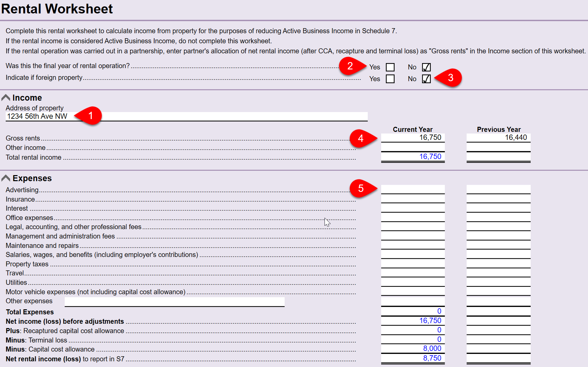Click Current Year Capital cost allowance value
The width and height of the screenshot is (588, 367).
(x=413, y=349)
